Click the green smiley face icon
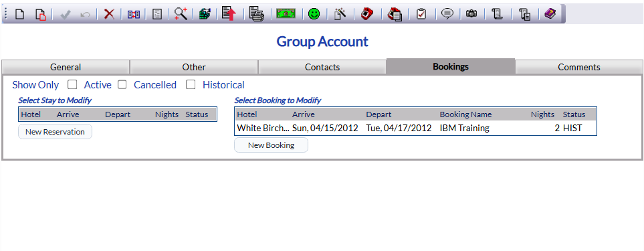This screenshot has height=251, width=644. 314,14
